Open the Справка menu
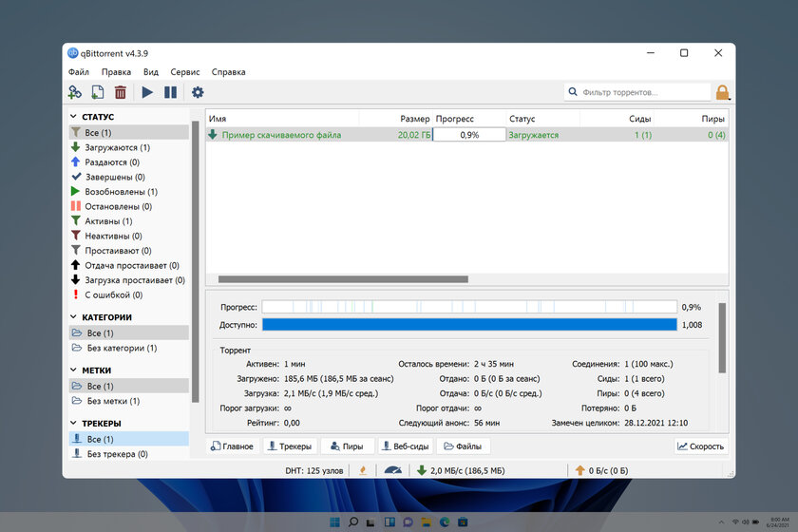The height and width of the screenshot is (532, 798). click(229, 72)
